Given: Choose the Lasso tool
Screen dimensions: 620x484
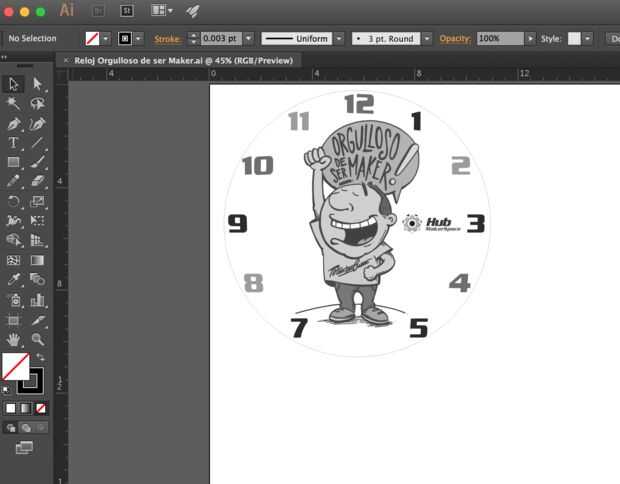Looking at the screenshot, I should click(x=38, y=104).
